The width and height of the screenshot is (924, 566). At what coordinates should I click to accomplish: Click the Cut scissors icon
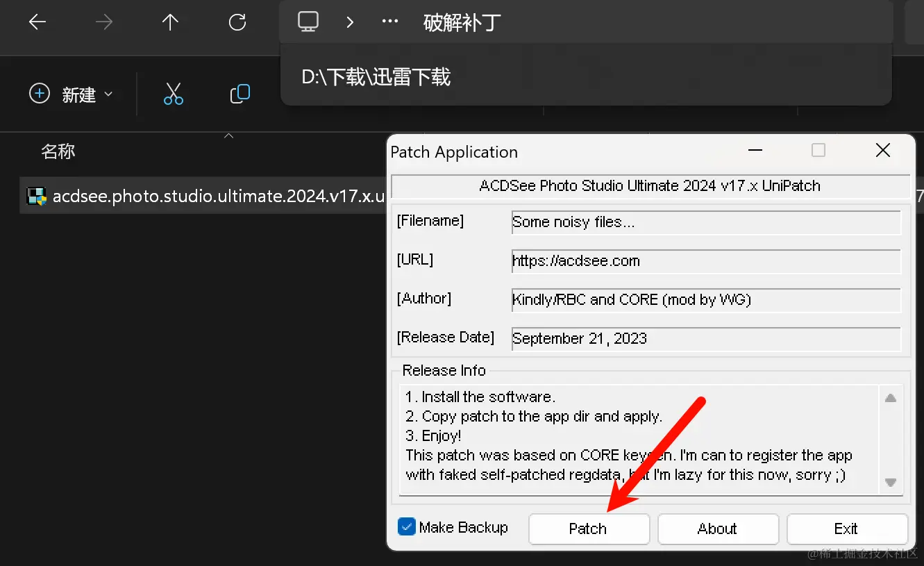point(173,94)
